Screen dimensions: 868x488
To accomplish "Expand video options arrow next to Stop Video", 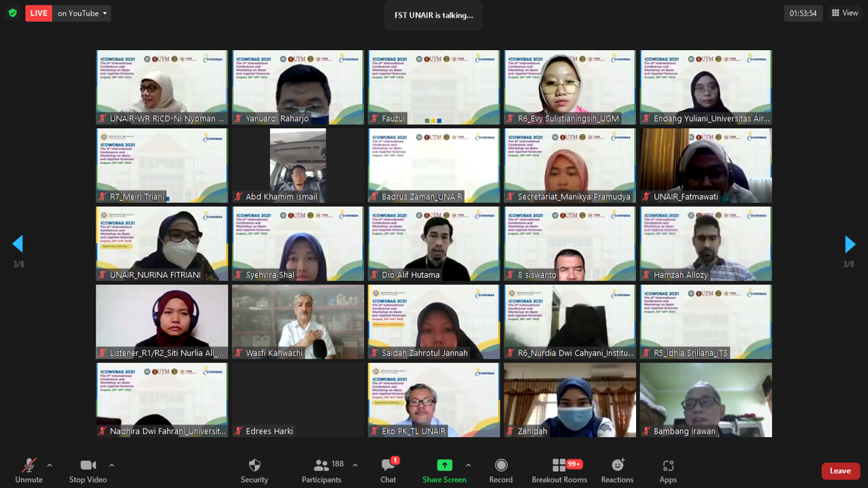I will coord(112,465).
